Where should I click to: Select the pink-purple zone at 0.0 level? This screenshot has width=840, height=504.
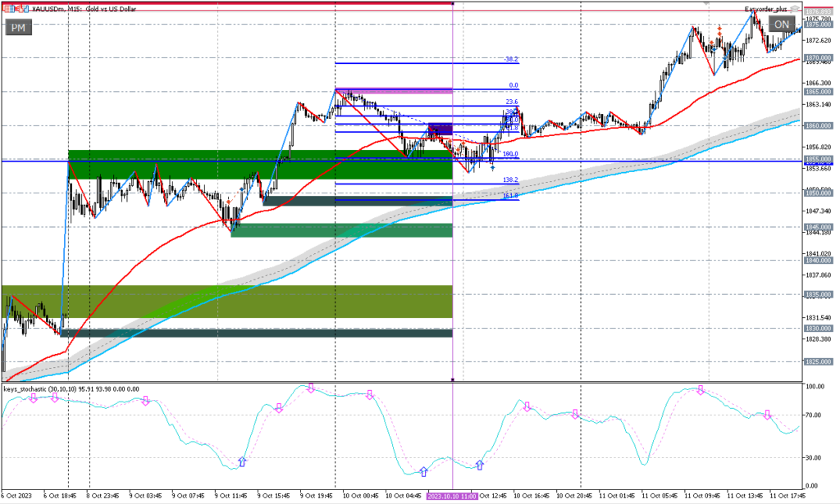pyautogui.click(x=394, y=90)
